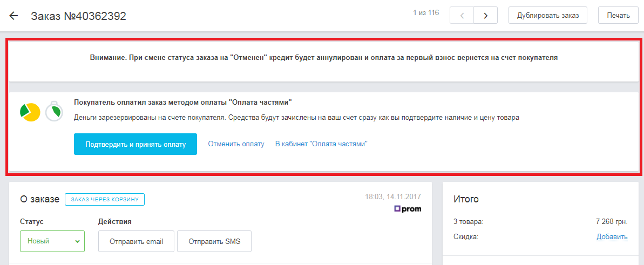
Task: Open В кабинет "Оплата частями" link
Action: (x=321, y=144)
